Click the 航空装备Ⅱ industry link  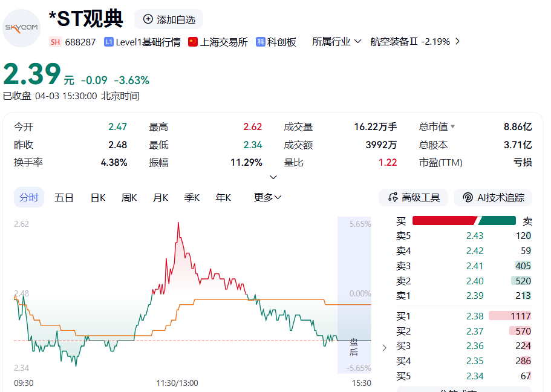[x=409, y=42]
